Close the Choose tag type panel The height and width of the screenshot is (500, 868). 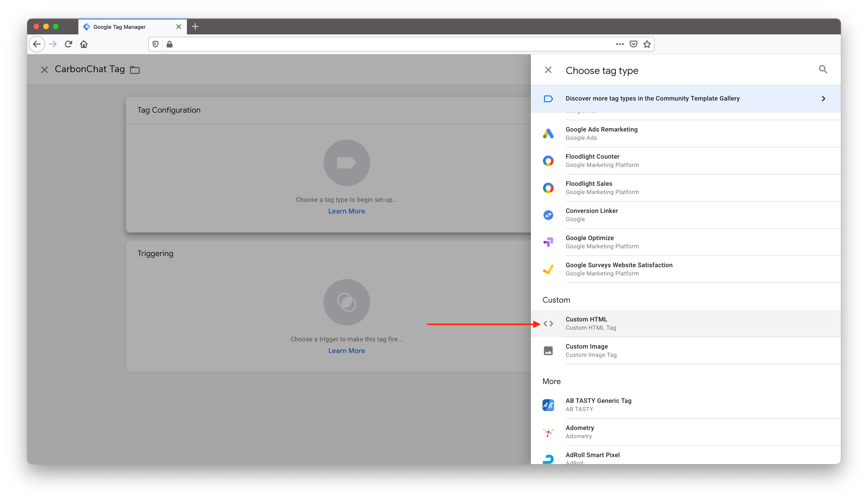[548, 70]
